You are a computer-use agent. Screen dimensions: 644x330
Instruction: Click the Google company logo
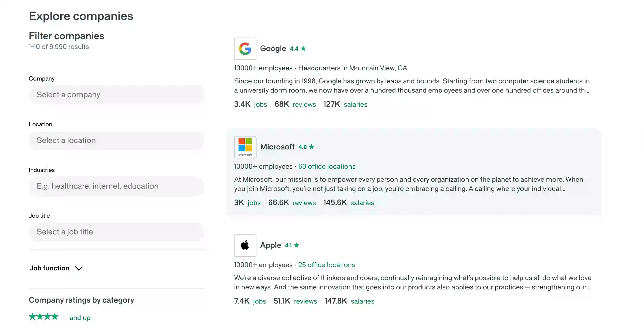pyautogui.click(x=245, y=49)
